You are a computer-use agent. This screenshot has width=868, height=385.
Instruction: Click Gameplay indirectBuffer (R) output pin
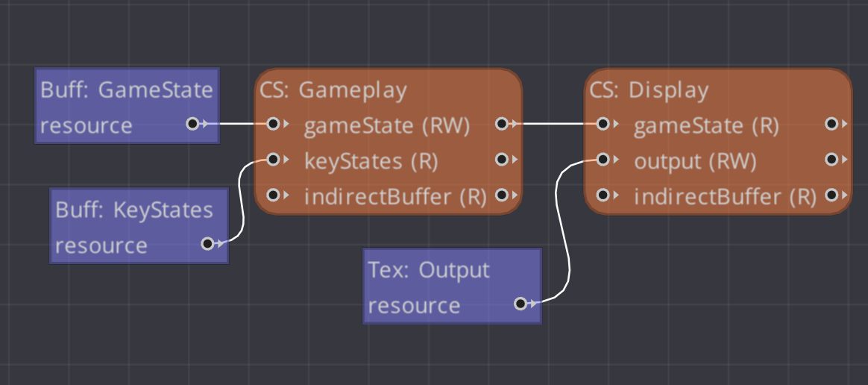click(501, 195)
